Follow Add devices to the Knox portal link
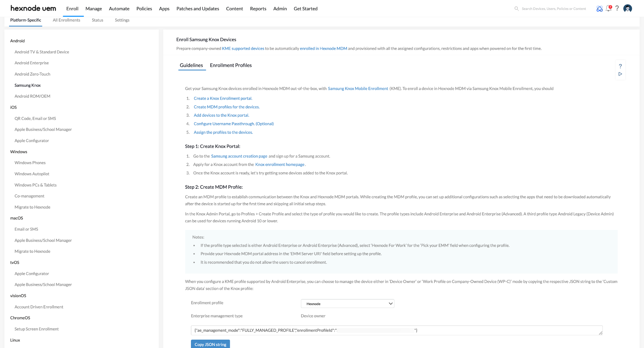Viewport: 644px width, 348px height. click(222, 115)
